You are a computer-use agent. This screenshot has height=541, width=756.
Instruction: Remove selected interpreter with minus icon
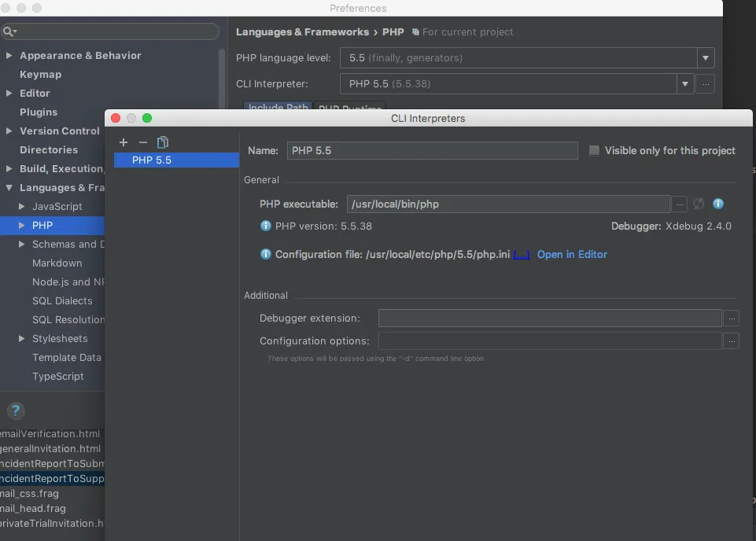coord(142,142)
